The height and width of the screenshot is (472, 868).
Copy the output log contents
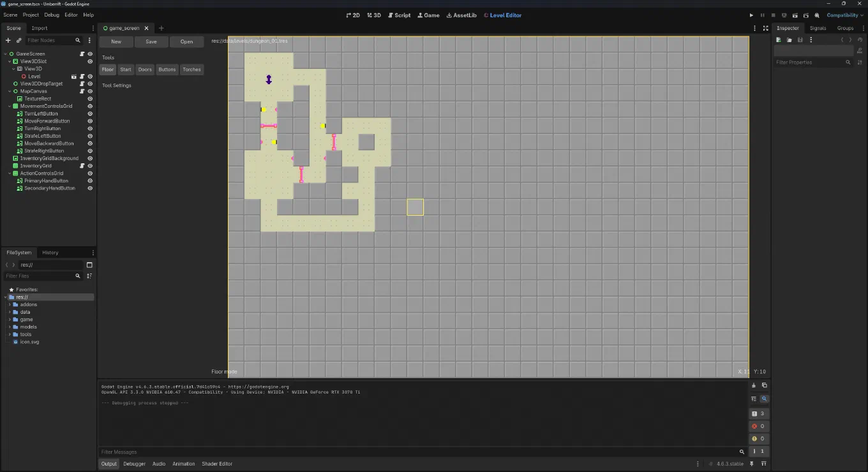765,385
